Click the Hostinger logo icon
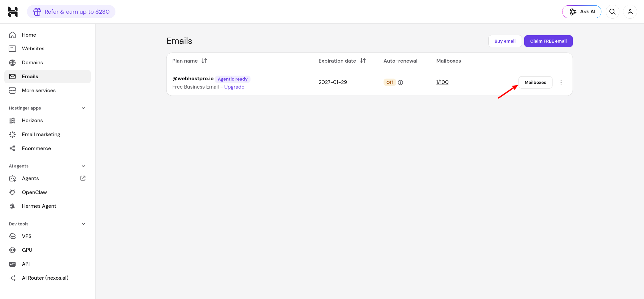 tap(13, 12)
